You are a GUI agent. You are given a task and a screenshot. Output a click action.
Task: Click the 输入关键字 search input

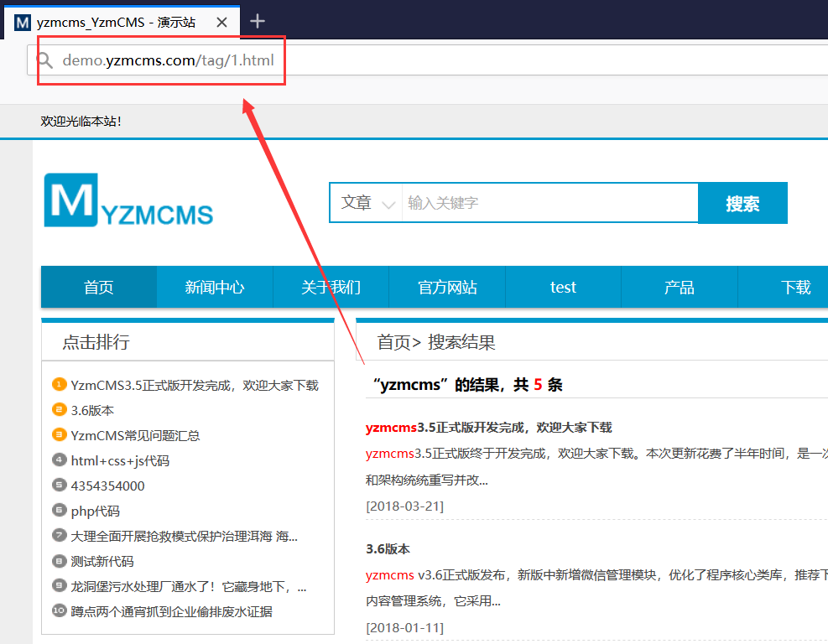pos(549,203)
